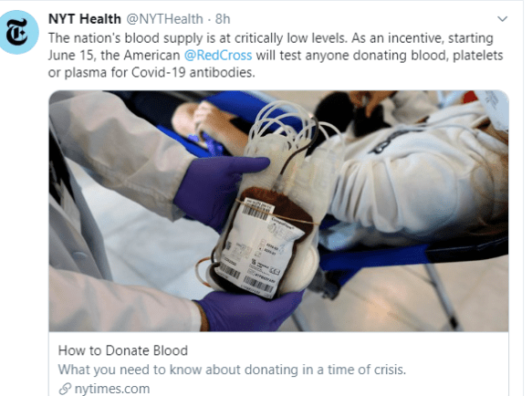Click the barcode label on the blood bag
Viewport: 532px width, 396px height.
pos(261,245)
